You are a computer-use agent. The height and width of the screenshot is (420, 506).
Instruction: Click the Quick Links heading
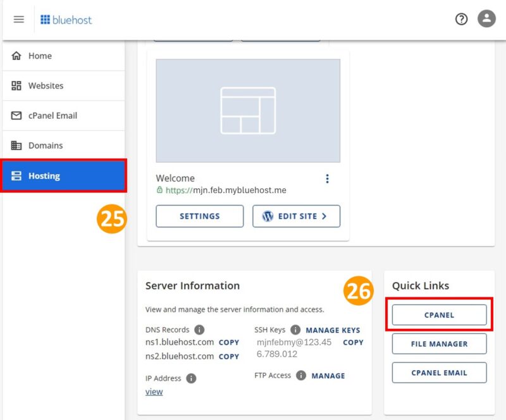421,286
